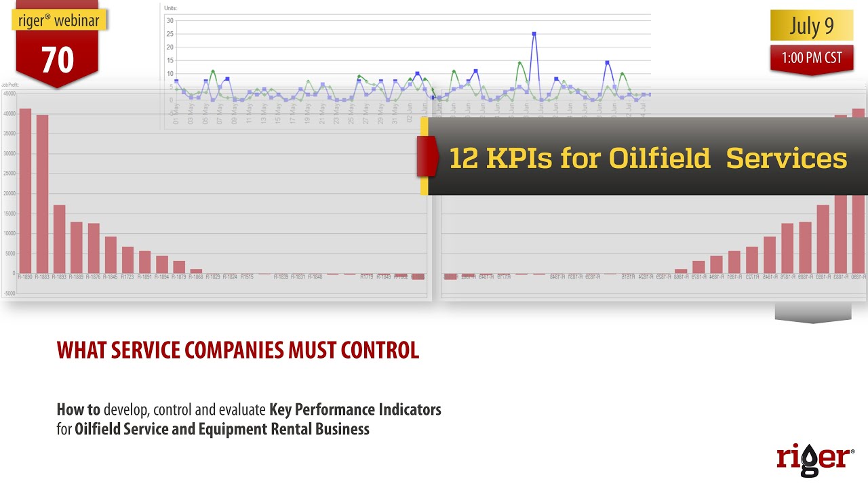Click the "R-1868" axis label in left chart
The width and height of the screenshot is (868, 488).
pos(195,277)
